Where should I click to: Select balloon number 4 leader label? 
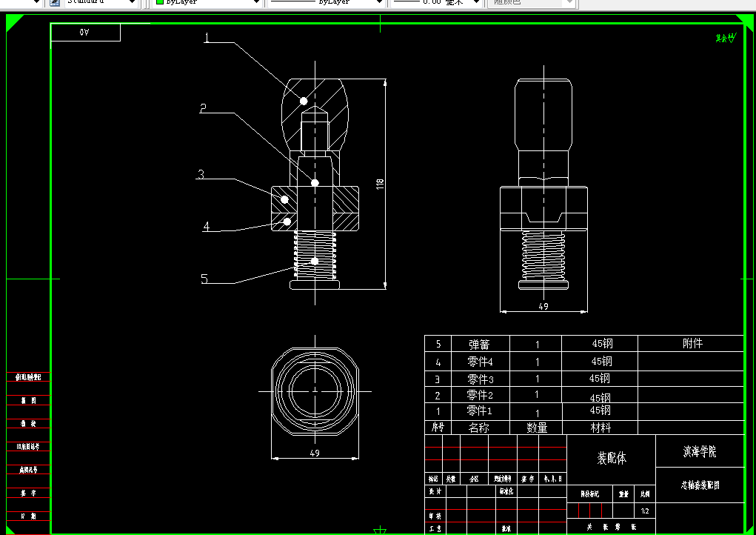click(207, 226)
